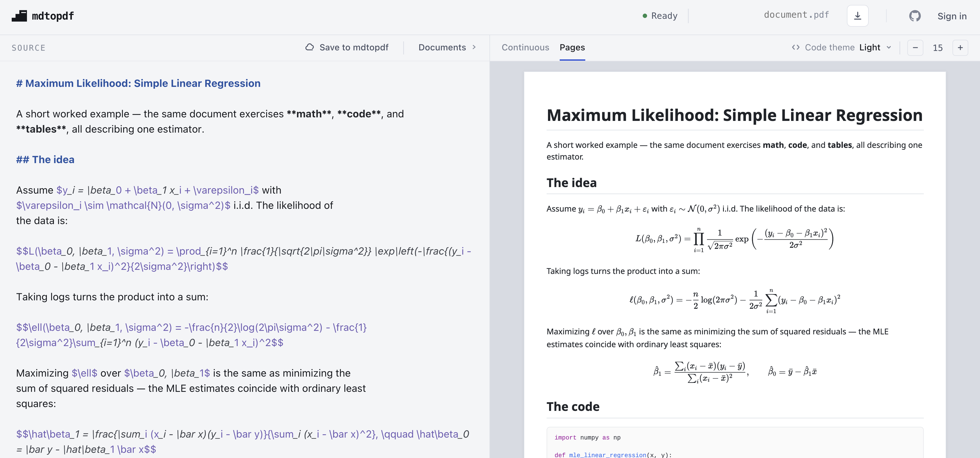This screenshot has height=458, width=980.
Task: Click the 'import numpy as np' code line
Action: pyautogui.click(x=587, y=438)
